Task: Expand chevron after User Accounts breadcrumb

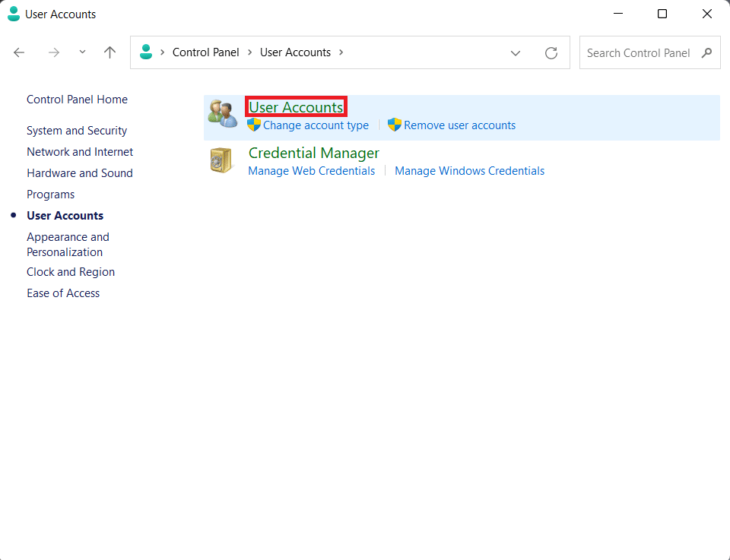Action: [341, 52]
